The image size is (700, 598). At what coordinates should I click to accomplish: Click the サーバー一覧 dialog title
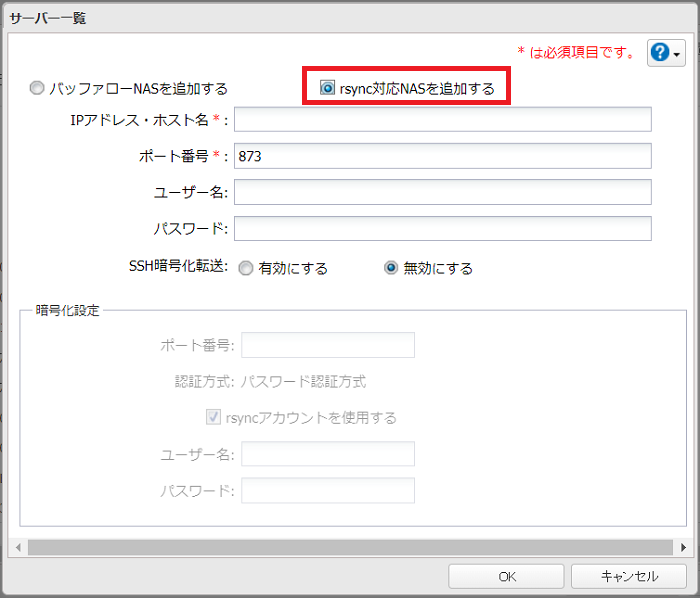(48, 18)
